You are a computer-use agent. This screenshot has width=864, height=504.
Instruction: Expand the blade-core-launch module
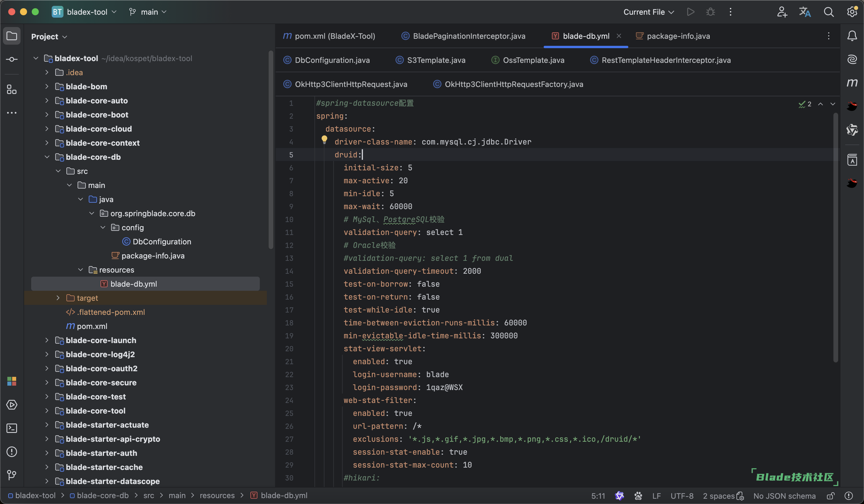(x=47, y=341)
